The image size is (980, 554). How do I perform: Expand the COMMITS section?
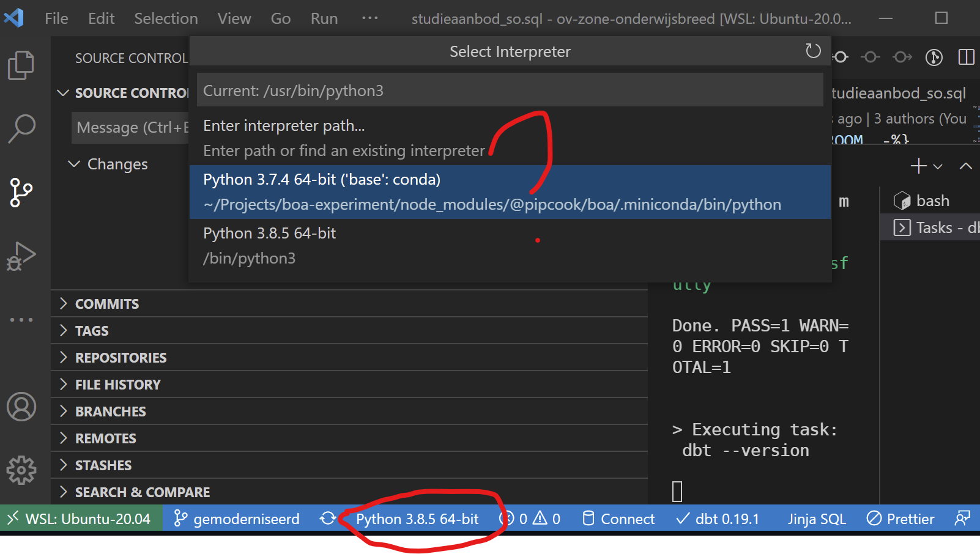[107, 303]
